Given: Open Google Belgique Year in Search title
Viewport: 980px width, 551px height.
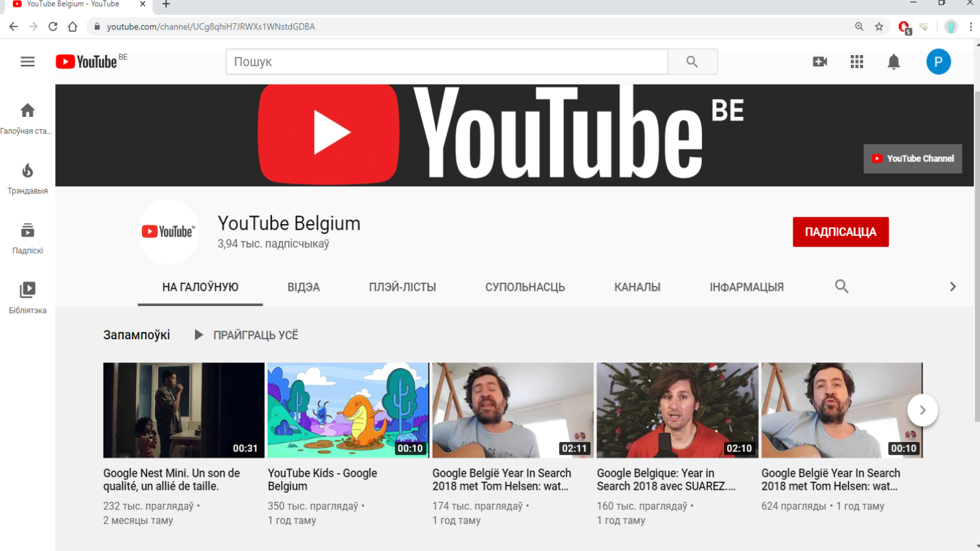Looking at the screenshot, I should tap(666, 480).
